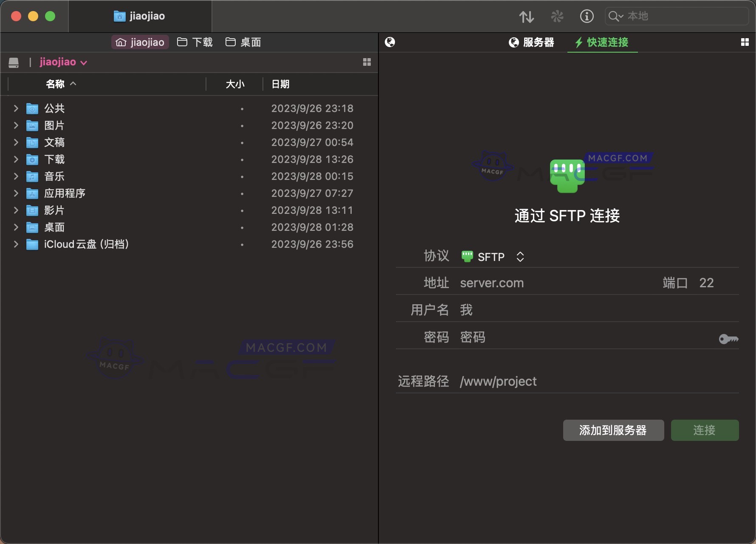Click the 远程路径 input field
This screenshot has height=544, width=756.
click(552, 381)
